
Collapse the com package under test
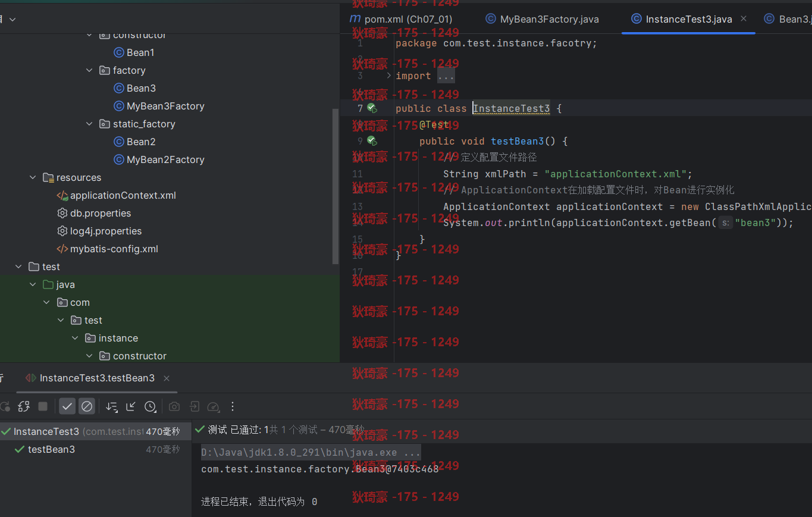pyautogui.click(x=47, y=302)
